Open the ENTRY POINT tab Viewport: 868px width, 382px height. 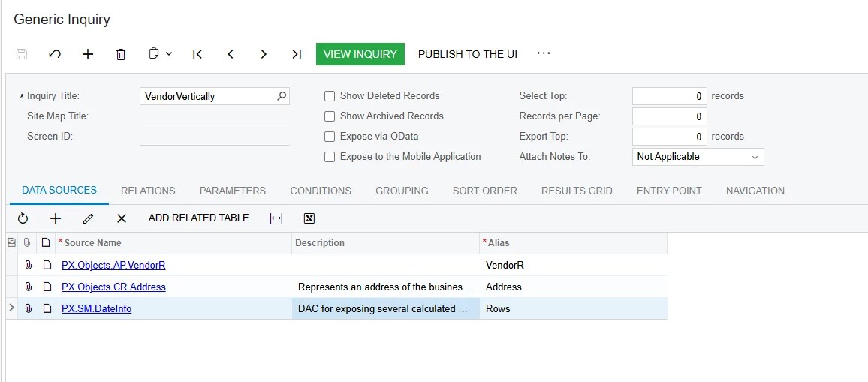point(669,191)
